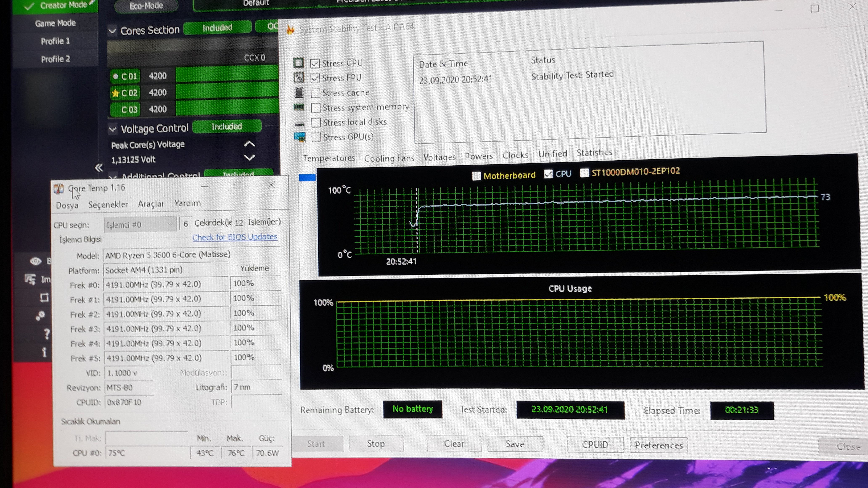Screen dimensions: 868x488
Task: Click the eye icon in CTR sidebar
Action: 36,261
